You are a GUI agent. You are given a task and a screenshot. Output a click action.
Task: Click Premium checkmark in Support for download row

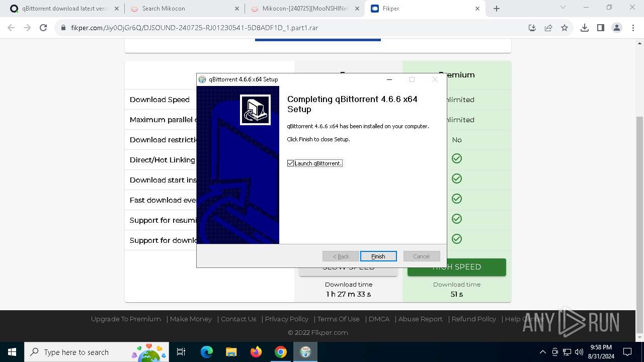[457, 239]
